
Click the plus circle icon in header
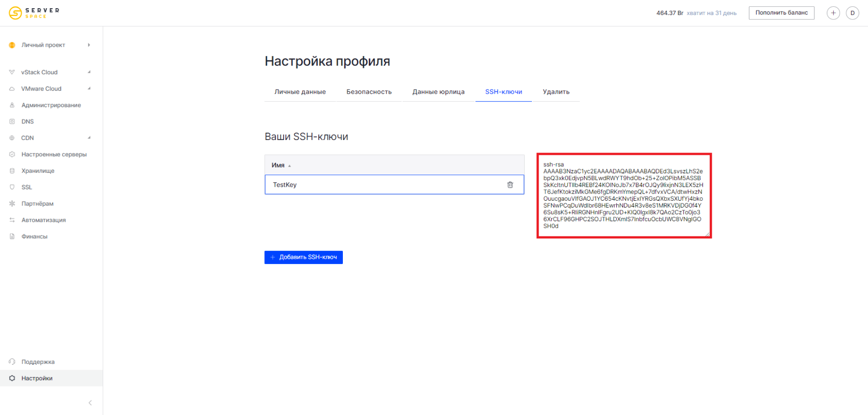click(833, 13)
